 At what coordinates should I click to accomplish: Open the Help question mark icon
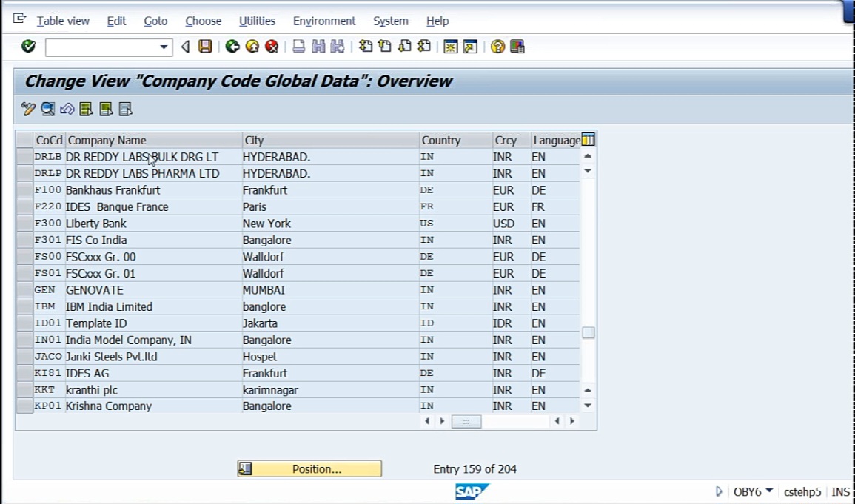[497, 47]
